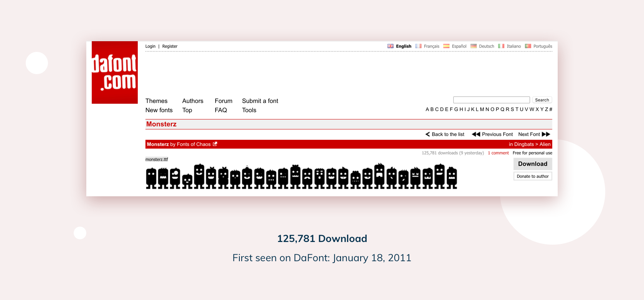Click the Spanish flag icon
Image resolution: width=644 pixels, height=300 pixels.
(x=446, y=46)
